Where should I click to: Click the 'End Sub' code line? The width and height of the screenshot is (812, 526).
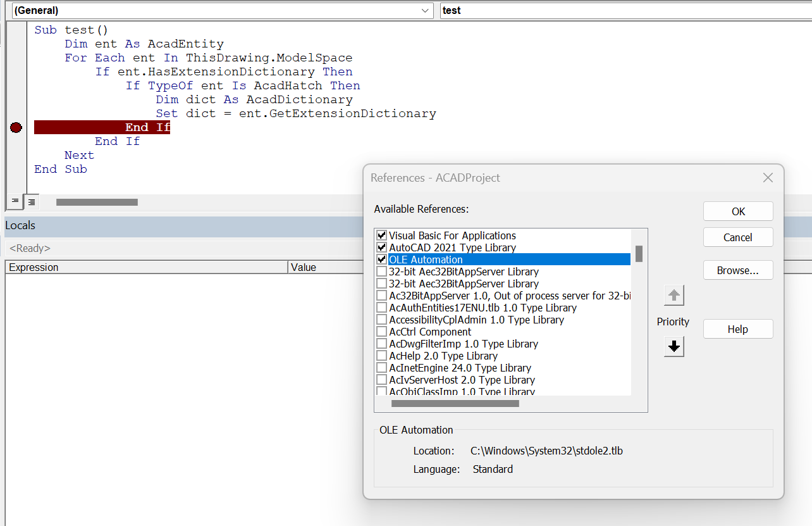click(x=61, y=169)
